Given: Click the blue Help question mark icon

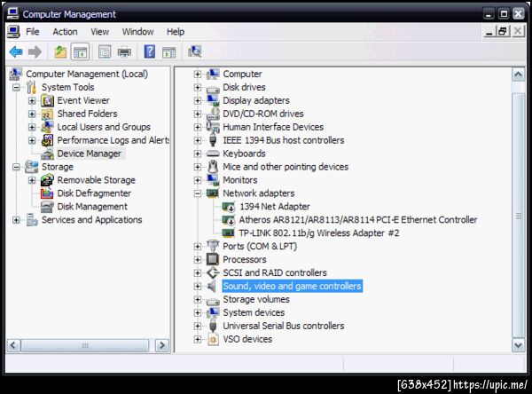Looking at the screenshot, I should coord(150,52).
